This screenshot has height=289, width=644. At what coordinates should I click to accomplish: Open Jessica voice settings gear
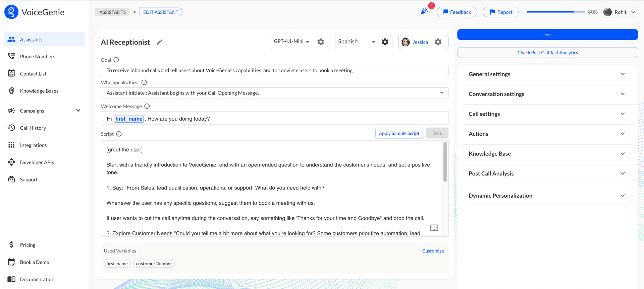point(438,42)
